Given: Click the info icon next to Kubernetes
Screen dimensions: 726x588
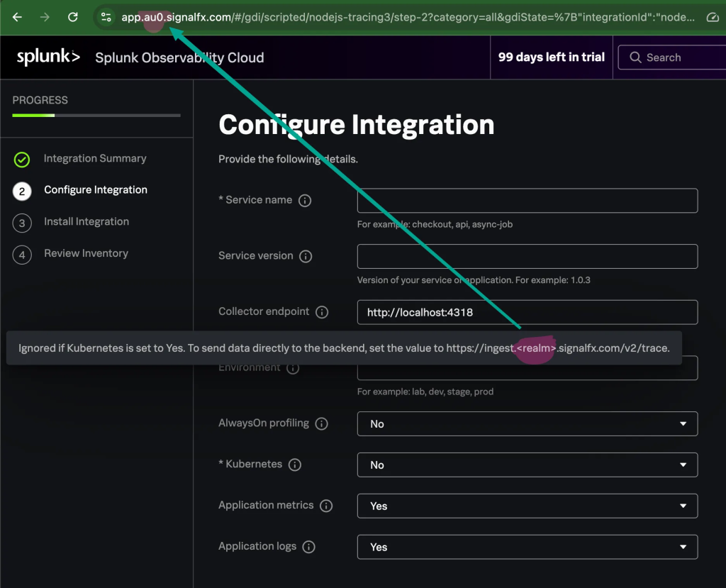Looking at the screenshot, I should coord(295,465).
